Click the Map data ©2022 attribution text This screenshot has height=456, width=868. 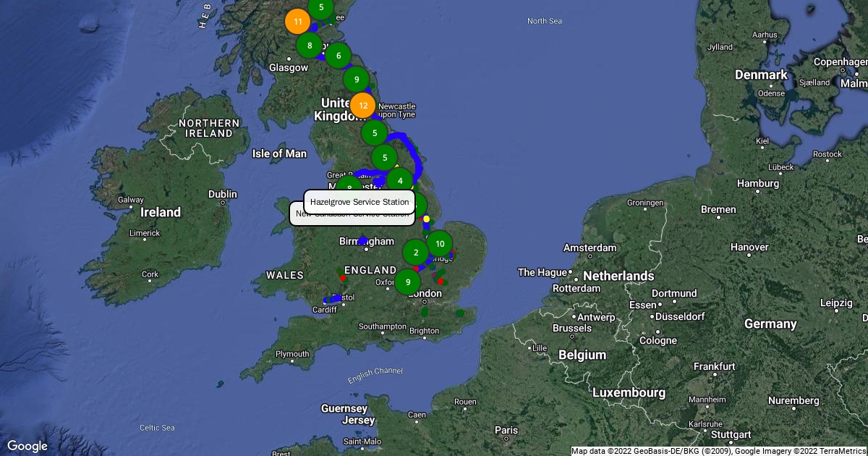[x=720, y=451]
